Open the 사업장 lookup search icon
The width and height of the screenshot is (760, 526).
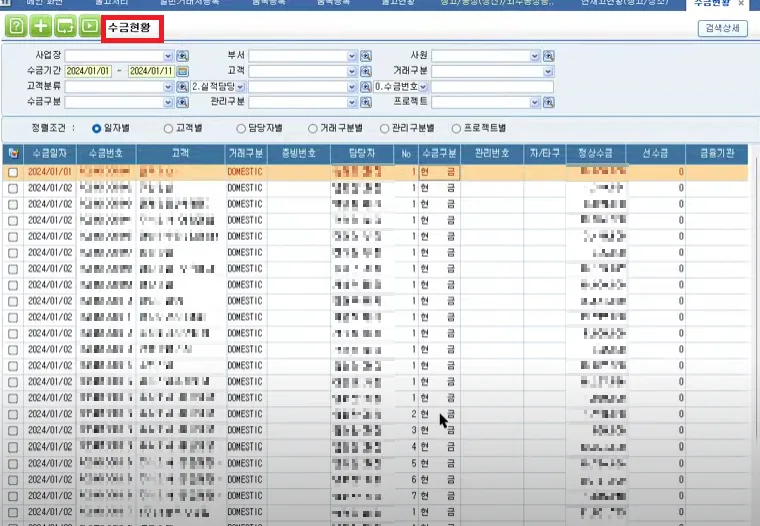(x=182, y=56)
